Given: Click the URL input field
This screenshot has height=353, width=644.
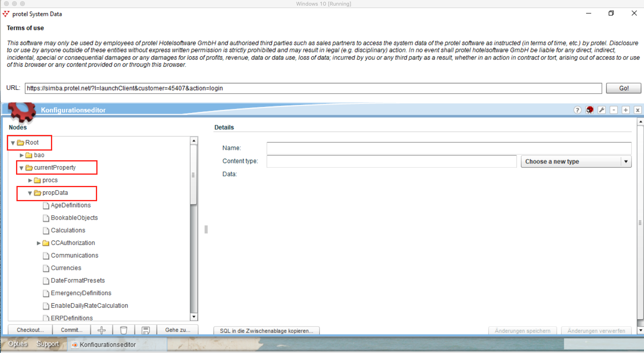Looking at the screenshot, I should [313, 88].
